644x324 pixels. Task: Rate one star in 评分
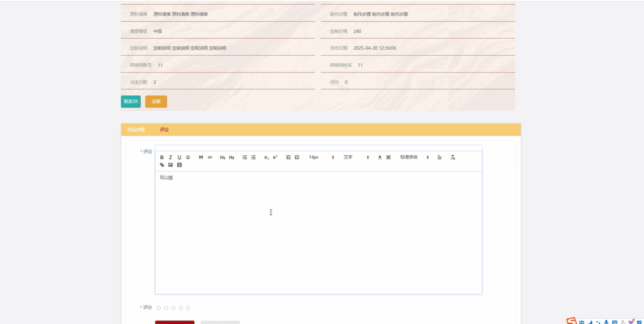tap(159, 308)
